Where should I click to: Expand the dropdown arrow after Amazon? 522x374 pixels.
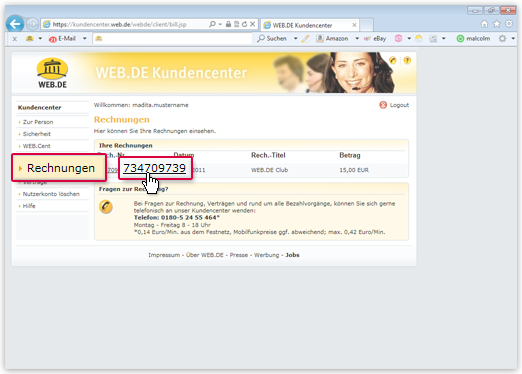point(357,38)
